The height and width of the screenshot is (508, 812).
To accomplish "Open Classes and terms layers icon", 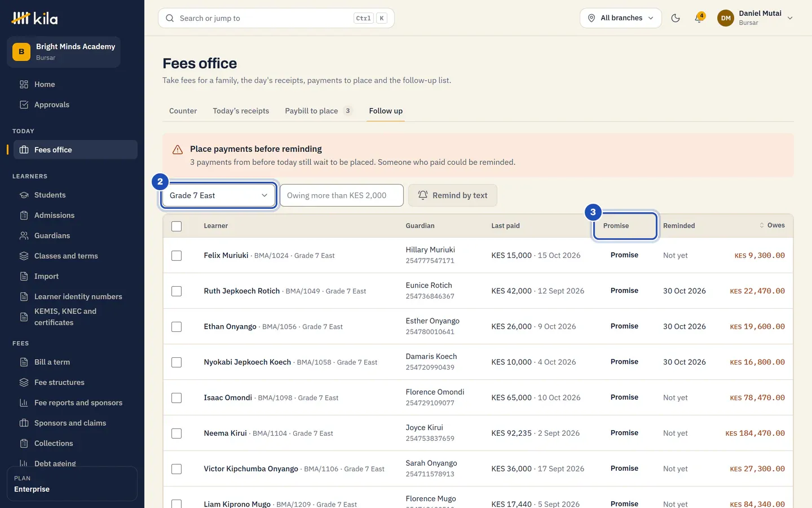I will click(24, 256).
